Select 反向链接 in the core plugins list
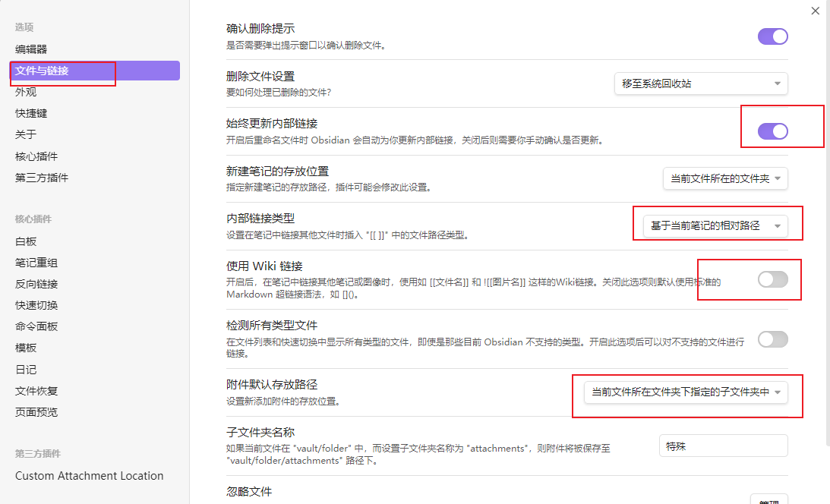 (36, 284)
